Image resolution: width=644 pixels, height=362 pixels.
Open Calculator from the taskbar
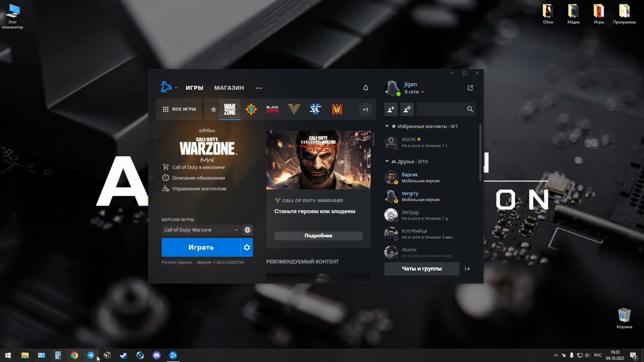point(58,355)
